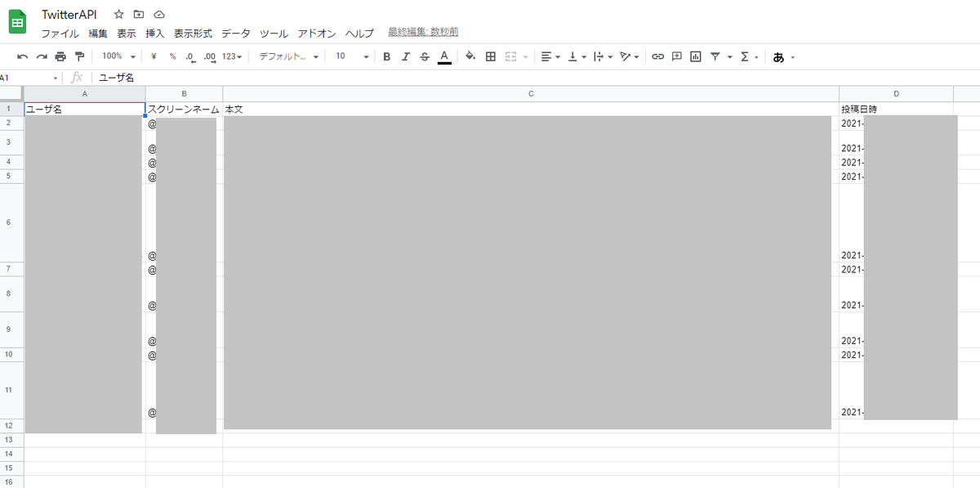
Task: Open the ファイル menu
Action: [x=60, y=34]
